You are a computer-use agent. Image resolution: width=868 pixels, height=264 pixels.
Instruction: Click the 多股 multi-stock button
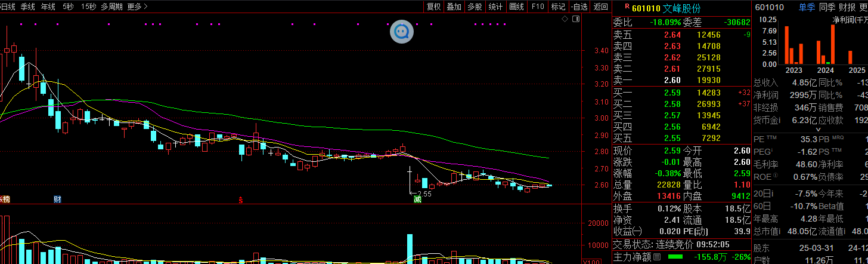pos(475,7)
